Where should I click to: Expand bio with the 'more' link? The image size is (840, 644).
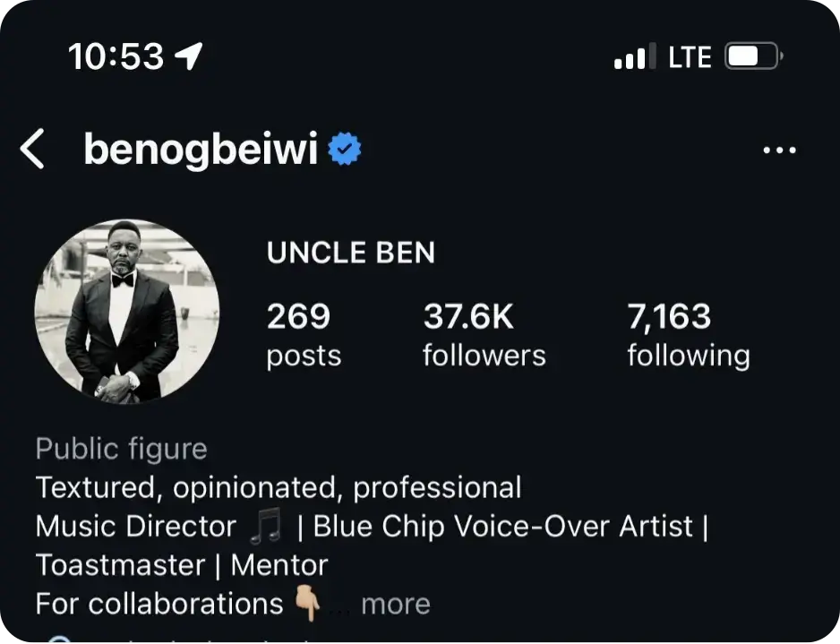(x=395, y=604)
